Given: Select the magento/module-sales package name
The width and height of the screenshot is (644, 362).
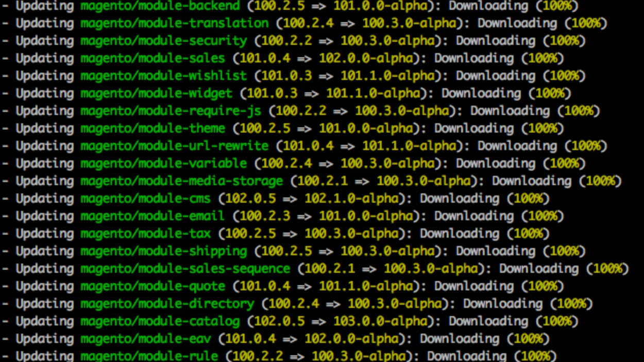Looking at the screenshot, I should tap(153, 59).
